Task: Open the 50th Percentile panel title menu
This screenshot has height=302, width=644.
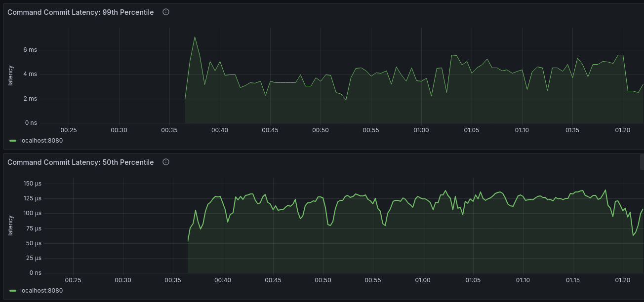Action: point(80,162)
